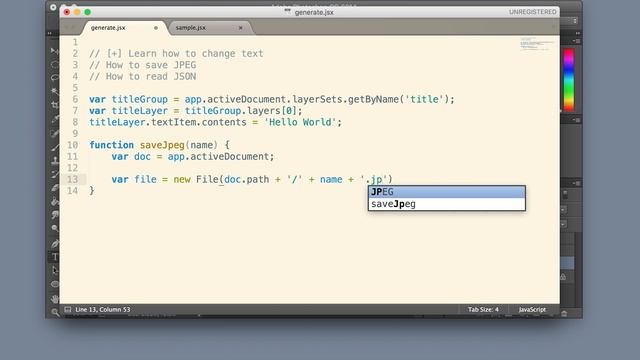Select the Move tool in Photoshop toolbar
The image size is (640, 360).
[x=54, y=51]
